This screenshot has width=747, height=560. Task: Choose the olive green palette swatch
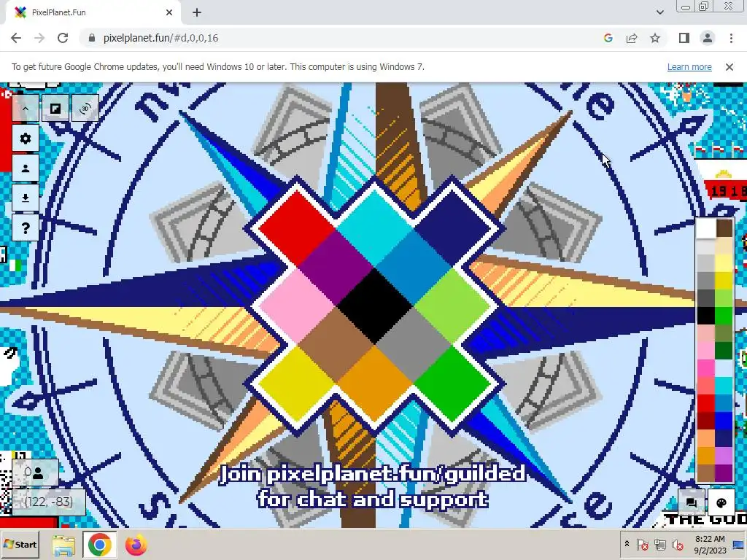(x=724, y=332)
